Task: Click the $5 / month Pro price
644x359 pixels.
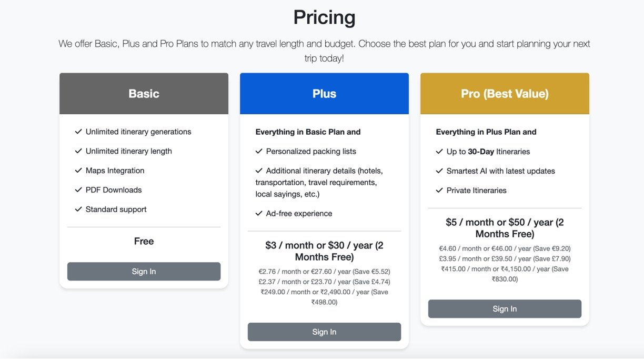Action: click(505, 228)
